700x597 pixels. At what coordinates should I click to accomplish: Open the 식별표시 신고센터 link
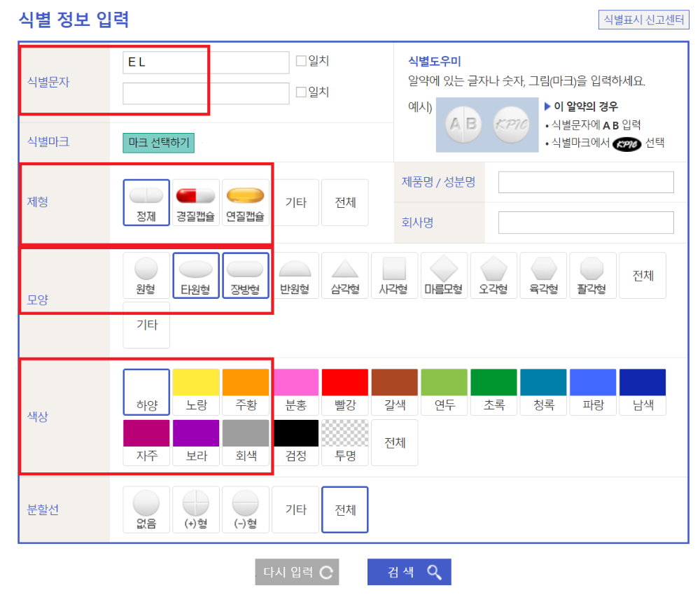(643, 20)
